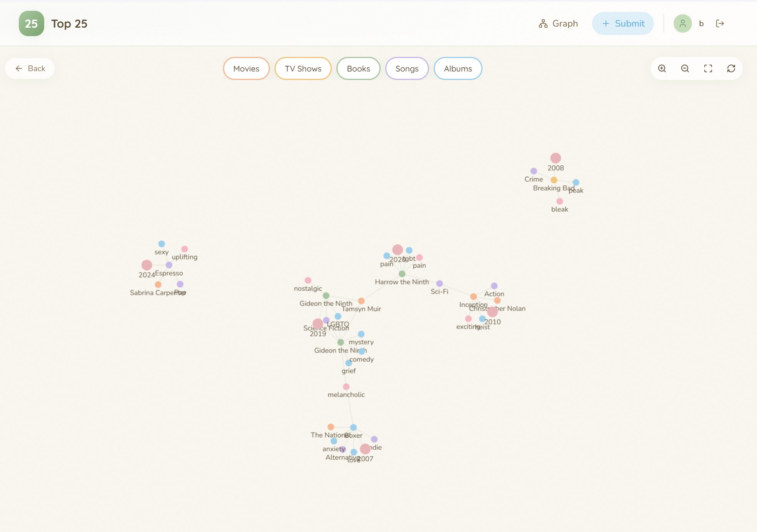757x532 pixels.
Task: Click the zoom in magnifier icon
Action: (662, 68)
